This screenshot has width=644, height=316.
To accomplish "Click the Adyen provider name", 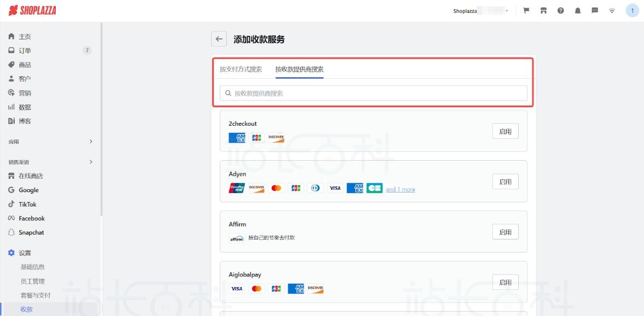I will (237, 174).
